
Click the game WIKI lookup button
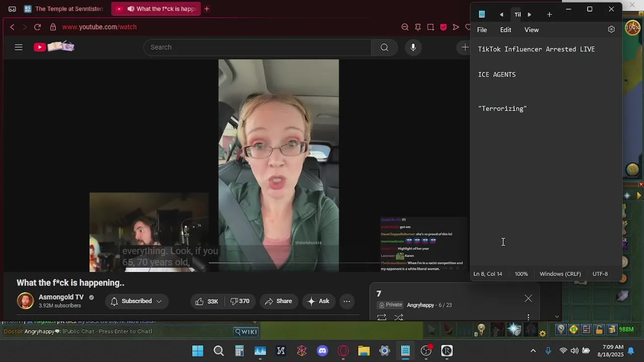coord(247,332)
